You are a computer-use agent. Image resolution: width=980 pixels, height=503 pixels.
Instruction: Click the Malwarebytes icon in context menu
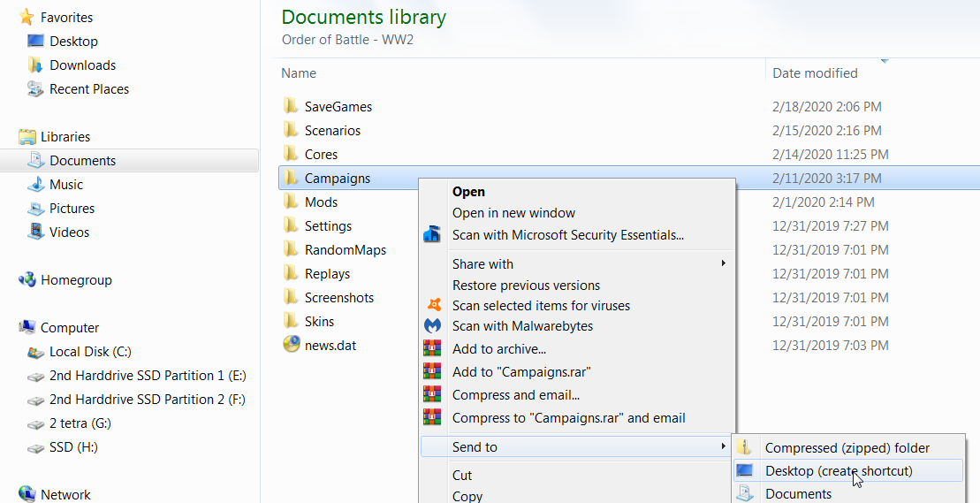tap(432, 325)
